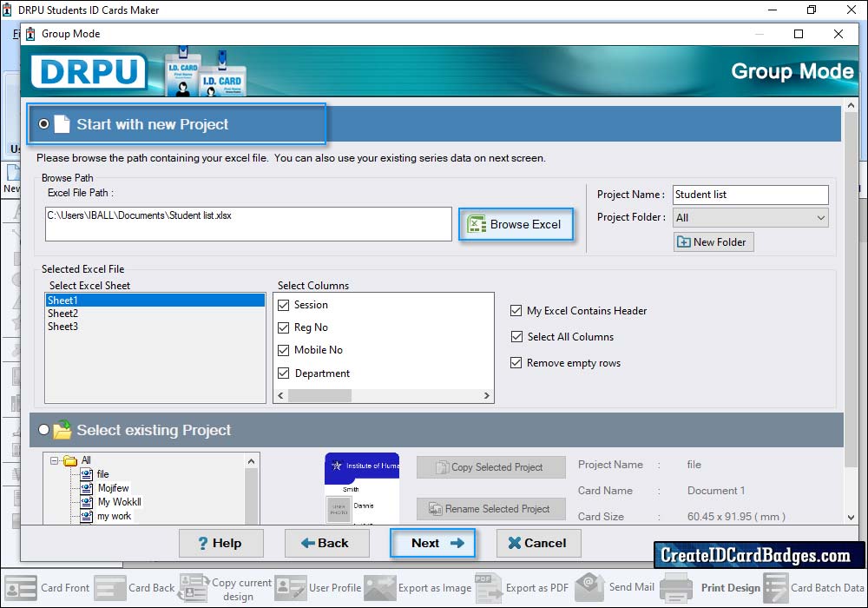
Task: Click the project icon next to 'My Wokkll'
Action: click(x=86, y=502)
